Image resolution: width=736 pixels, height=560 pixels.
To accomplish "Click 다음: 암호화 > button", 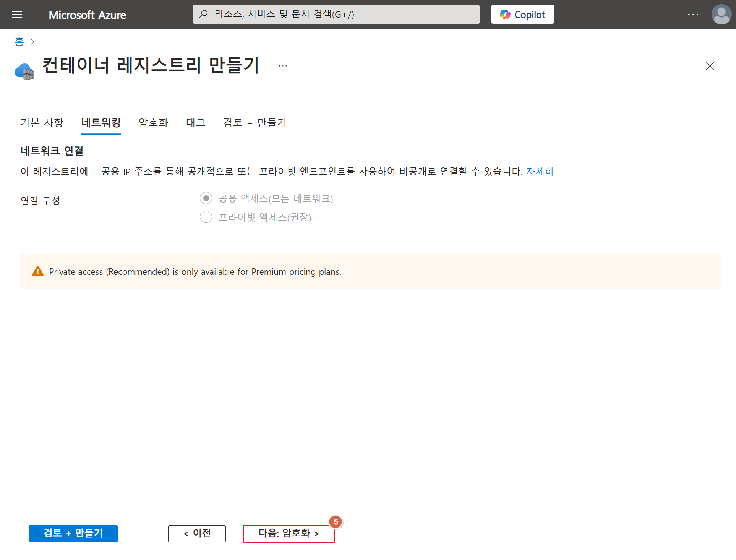I will 289,533.
